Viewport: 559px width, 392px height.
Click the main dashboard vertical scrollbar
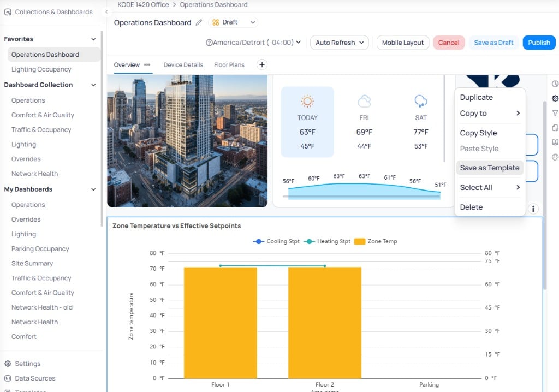tap(544, 195)
